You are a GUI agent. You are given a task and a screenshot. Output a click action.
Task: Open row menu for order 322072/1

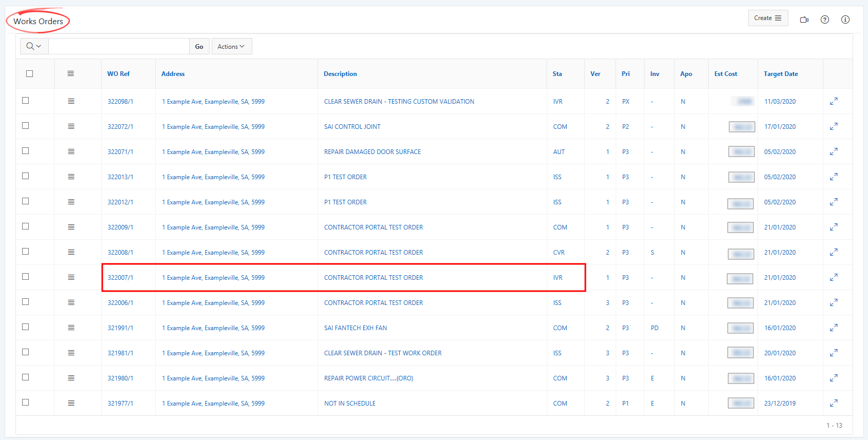click(71, 126)
